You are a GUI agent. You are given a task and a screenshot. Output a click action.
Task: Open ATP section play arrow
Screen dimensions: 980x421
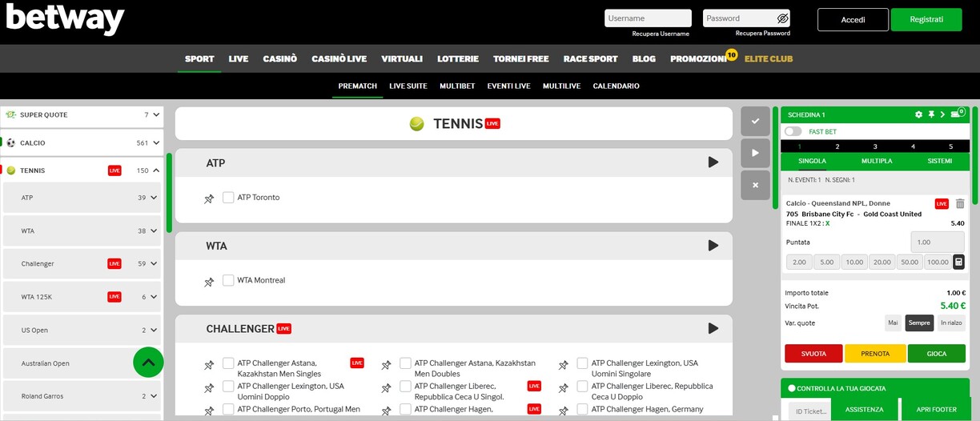pyautogui.click(x=713, y=162)
